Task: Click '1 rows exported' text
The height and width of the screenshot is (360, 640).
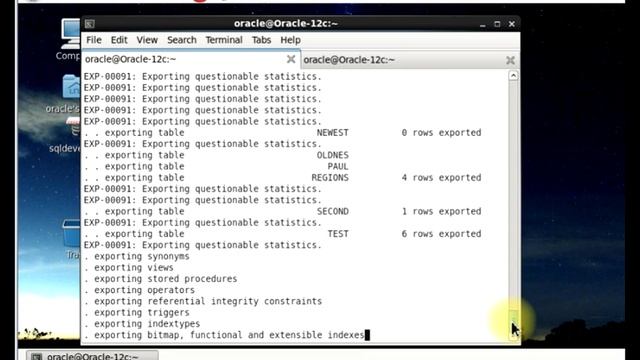Action: click(x=441, y=211)
